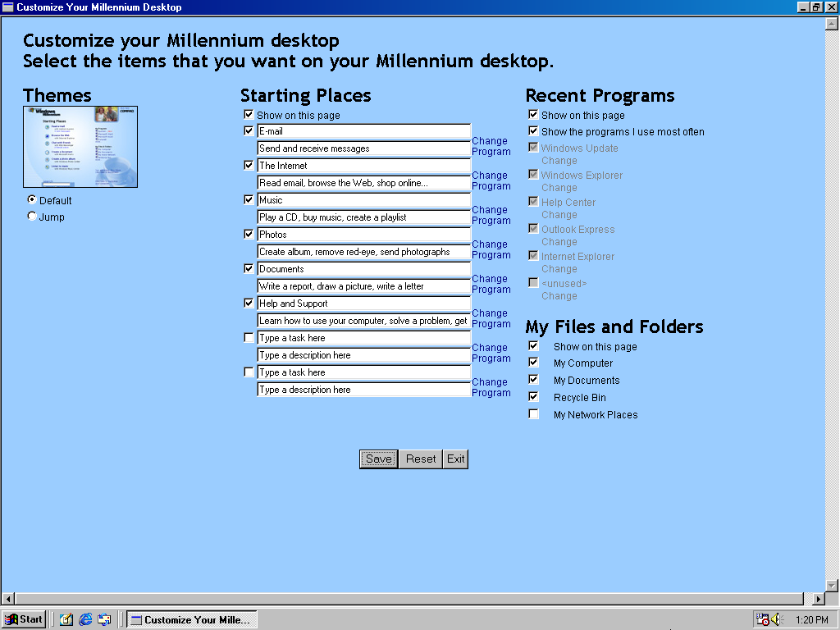Uncheck the Recycle Bin checkbox
840x630 pixels.
(x=533, y=396)
